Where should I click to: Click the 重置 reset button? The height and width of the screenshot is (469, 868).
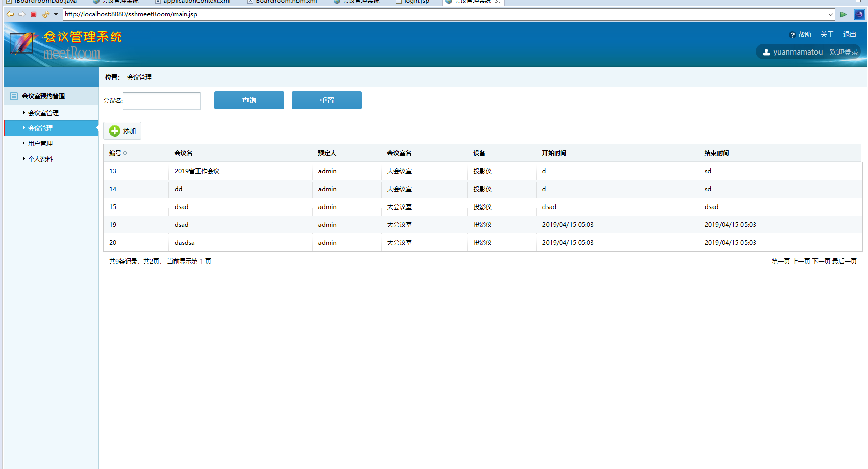pyautogui.click(x=327, y=100)
